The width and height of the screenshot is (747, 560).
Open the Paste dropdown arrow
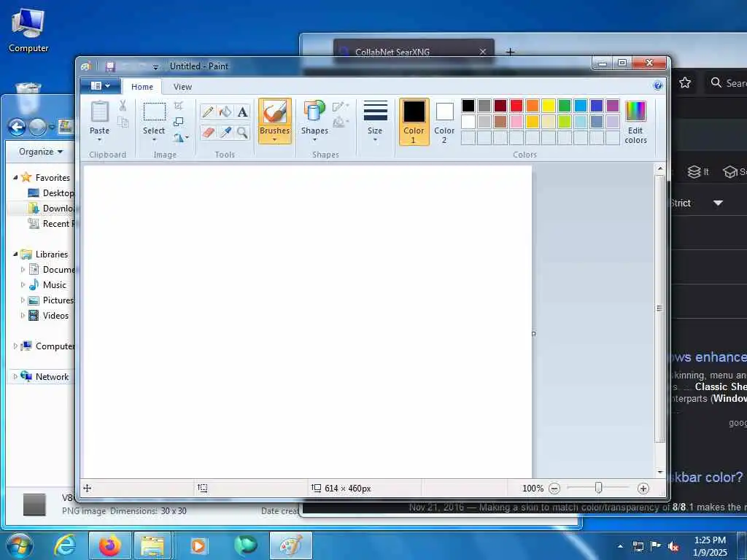[x=99, y=139]
